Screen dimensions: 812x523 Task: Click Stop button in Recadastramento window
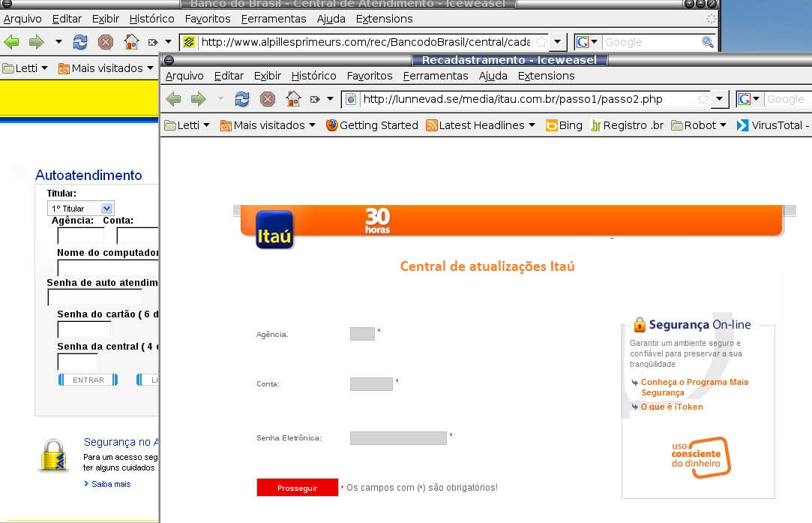pyautogui.click(x=267, y=98)
